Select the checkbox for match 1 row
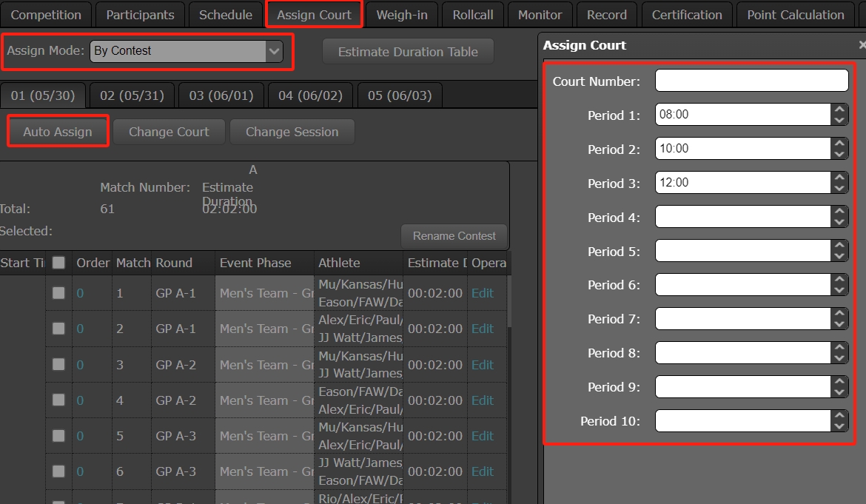The image size is (866, 504). point(58,293)
